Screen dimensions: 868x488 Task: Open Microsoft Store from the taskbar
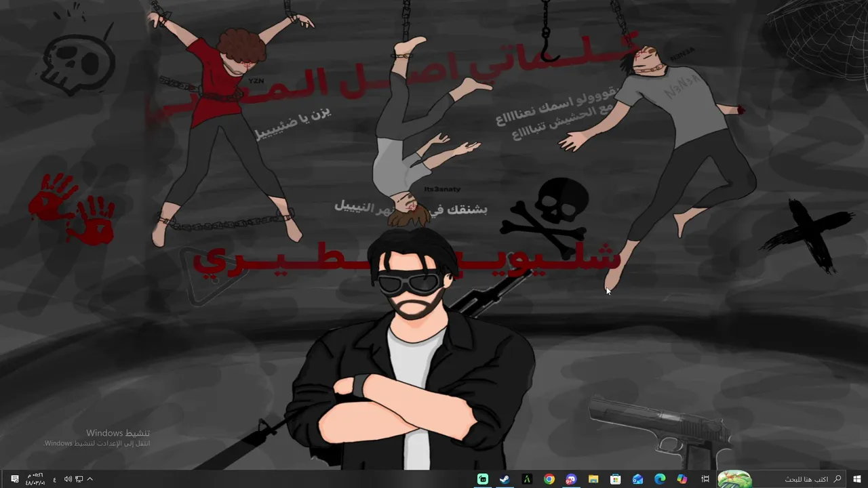tap(615, 479)
